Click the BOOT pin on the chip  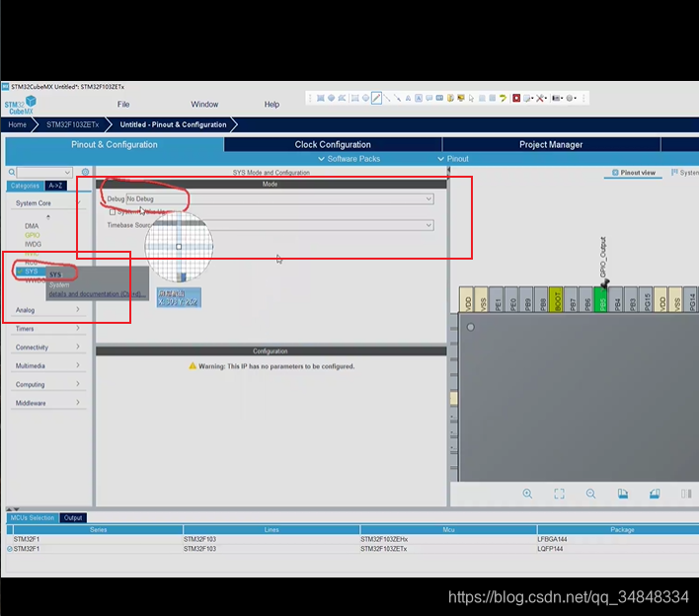coord(556,299)
